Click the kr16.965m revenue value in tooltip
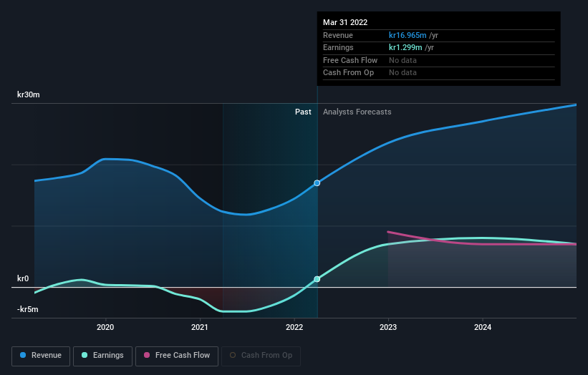 pyautogui.click(x=408, y=35)
